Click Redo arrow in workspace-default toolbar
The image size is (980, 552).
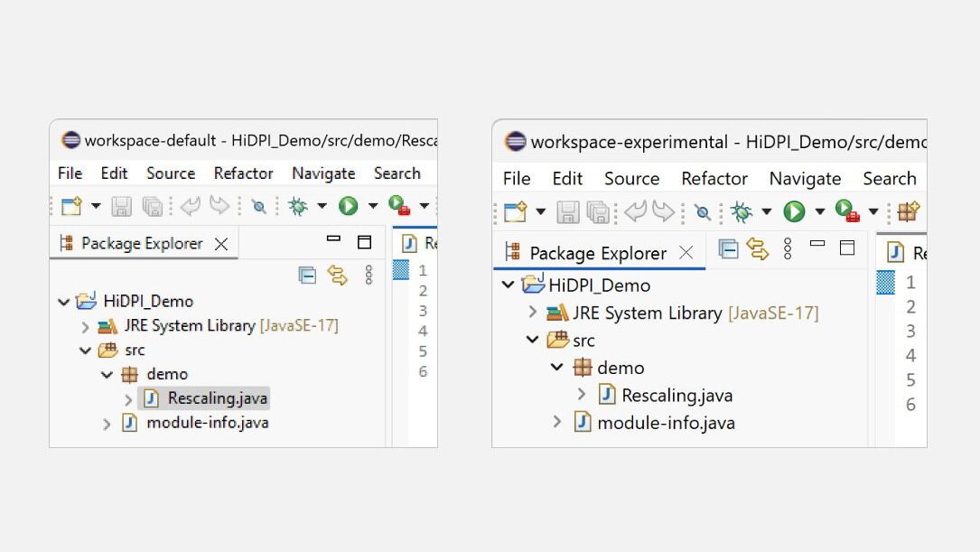pyautogui.click(x=219, y=206)
